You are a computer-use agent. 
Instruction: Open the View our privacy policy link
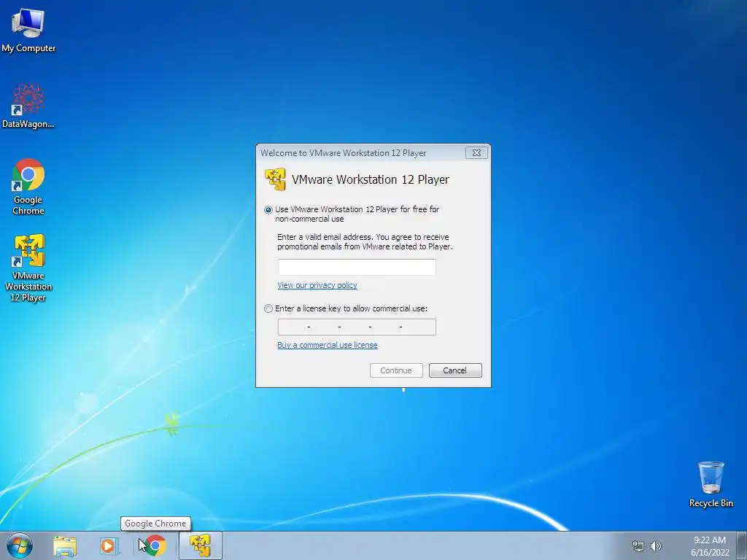click(x=317, y=285)
